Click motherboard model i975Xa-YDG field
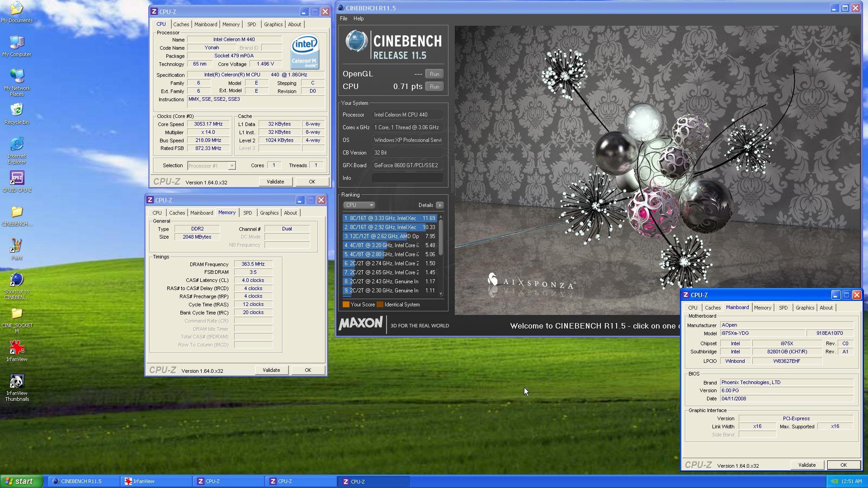 762,333
